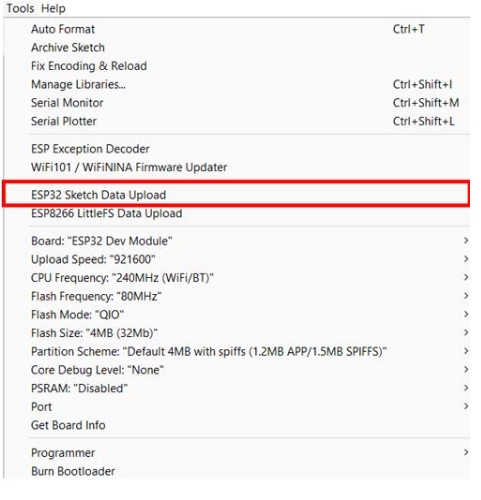Expand the Upload Speed submenu

(x=236, y=259)
